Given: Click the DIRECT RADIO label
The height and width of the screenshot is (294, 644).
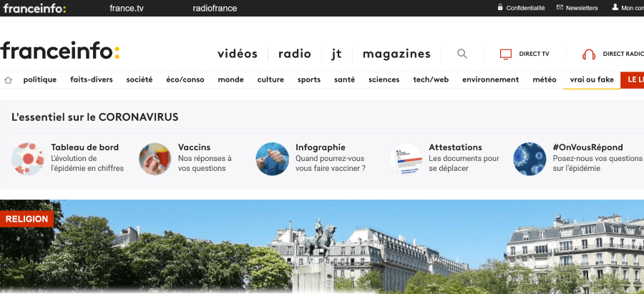Looking at the screenshot, I should (x=623, y=54).
